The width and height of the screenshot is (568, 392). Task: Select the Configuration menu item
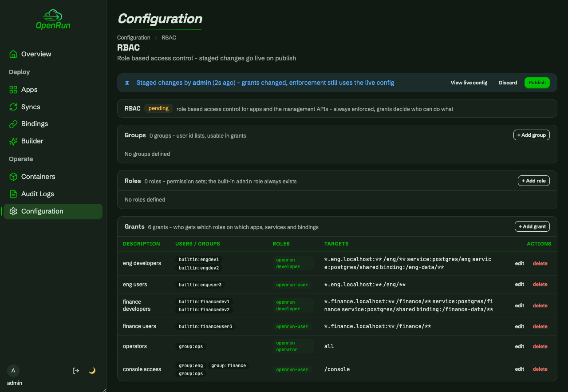pos(53,211)
